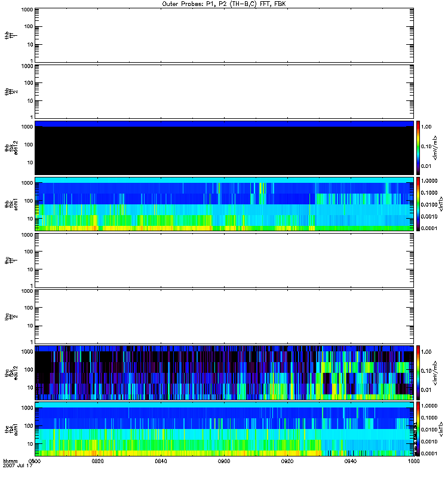Click the <|mV/m|> unit label of thb edc12 color bar
Viewport: 448px width, 478px height.
(x=435, y=148)
